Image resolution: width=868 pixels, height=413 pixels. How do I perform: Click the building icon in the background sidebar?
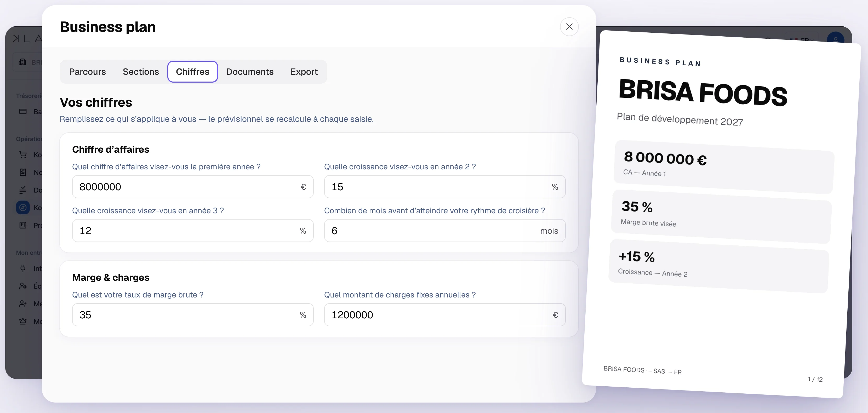[x=22, y=62]
